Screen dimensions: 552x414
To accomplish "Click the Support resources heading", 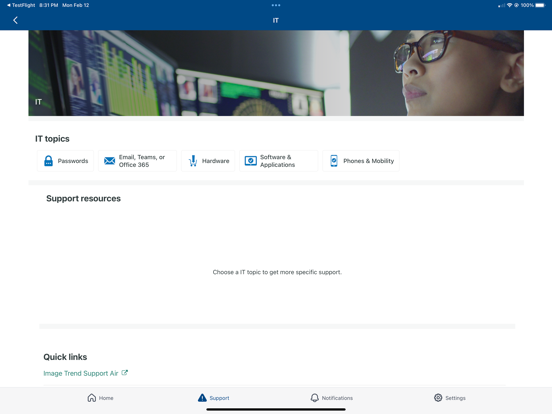I will 83,199.
